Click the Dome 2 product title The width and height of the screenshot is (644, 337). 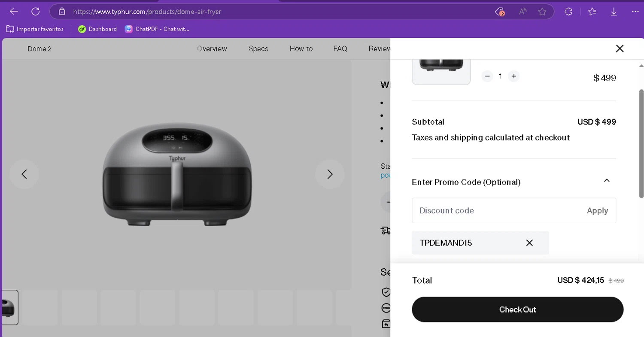[39, 49]
